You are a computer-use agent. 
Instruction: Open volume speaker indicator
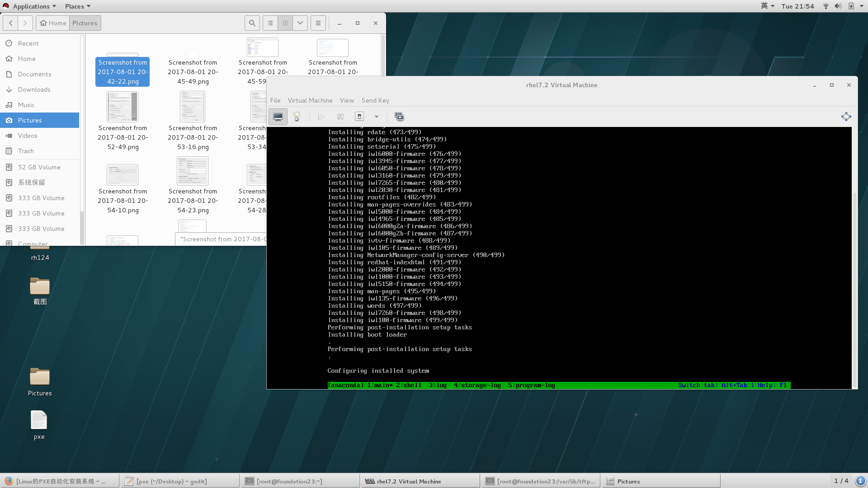[x=838, y=6]
